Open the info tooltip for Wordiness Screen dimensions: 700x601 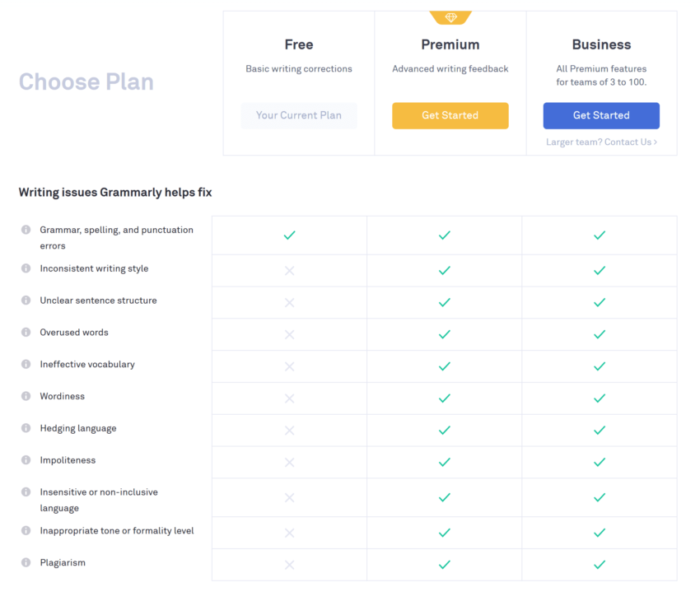click(27, 396)
